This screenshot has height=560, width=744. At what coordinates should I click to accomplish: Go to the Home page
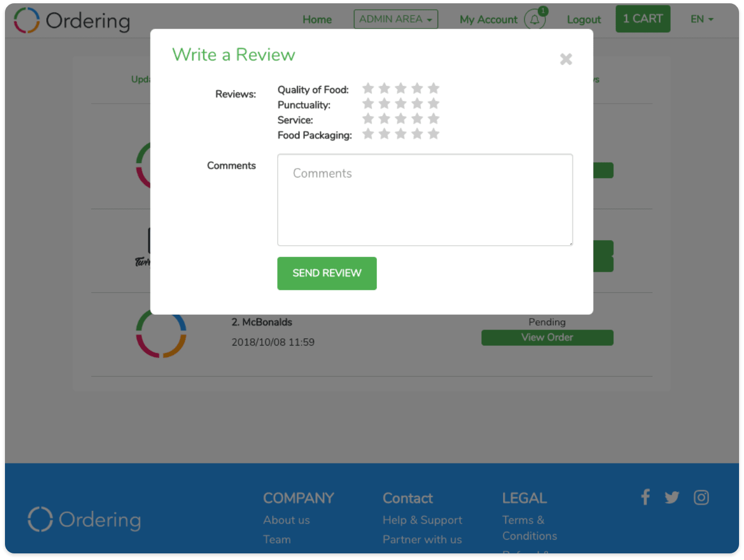[317, 20]
